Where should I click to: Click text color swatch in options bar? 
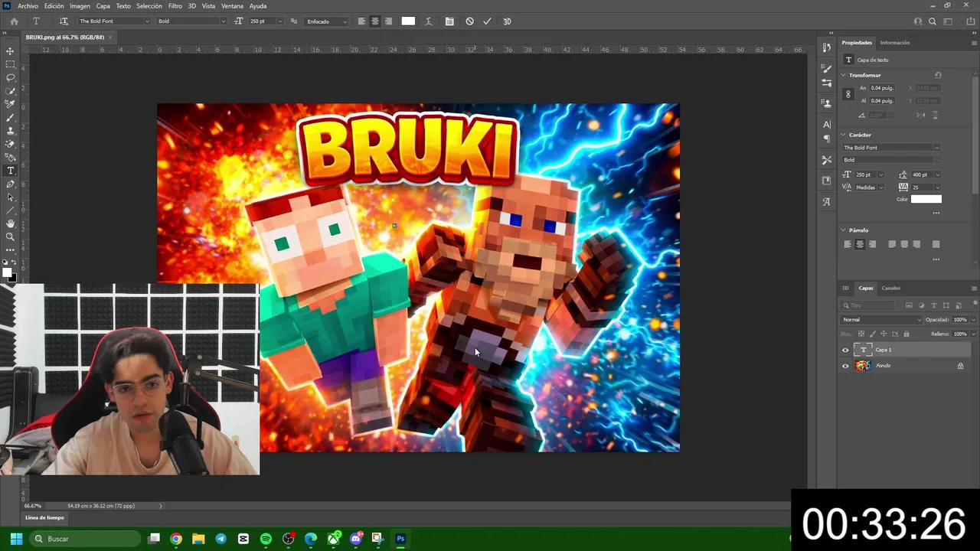(x=408, y=21)
